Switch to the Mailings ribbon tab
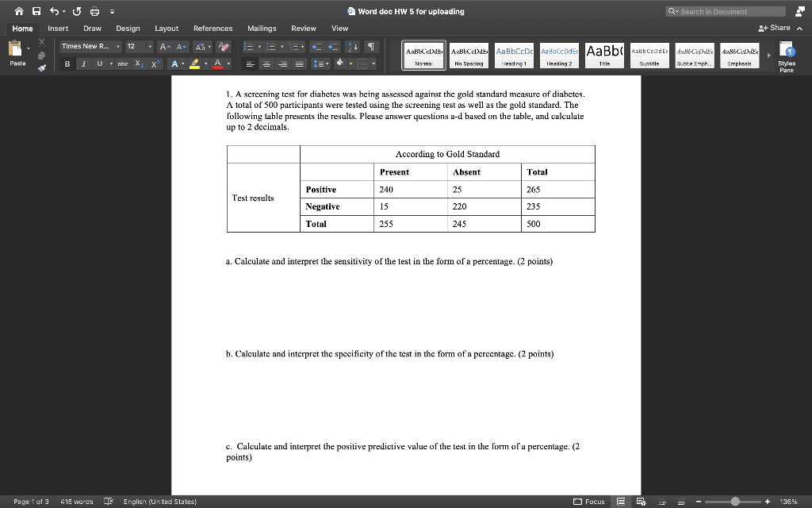812x508 pixels. (262, 27)
